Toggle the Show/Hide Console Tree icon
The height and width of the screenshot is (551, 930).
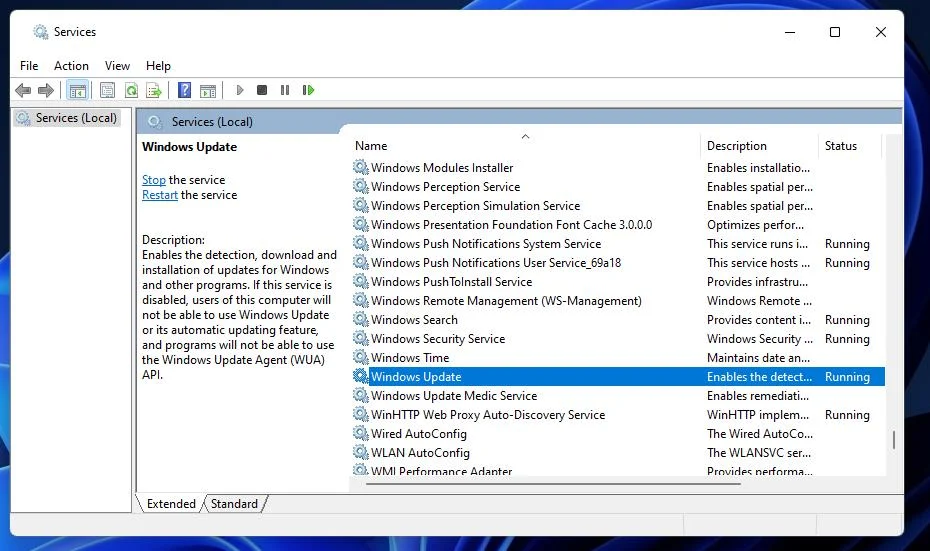tap(78, 90)
